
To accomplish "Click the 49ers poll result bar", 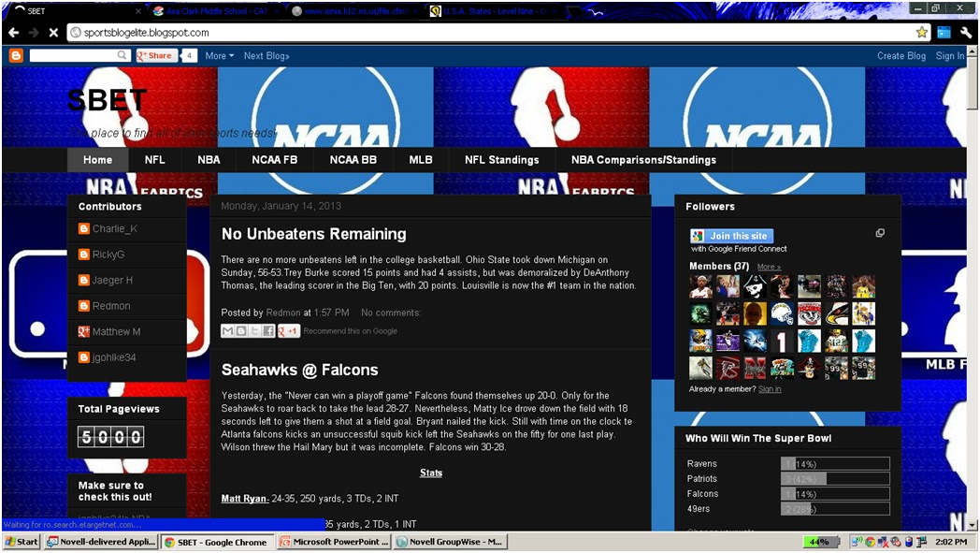I will [x=835, y=509].
